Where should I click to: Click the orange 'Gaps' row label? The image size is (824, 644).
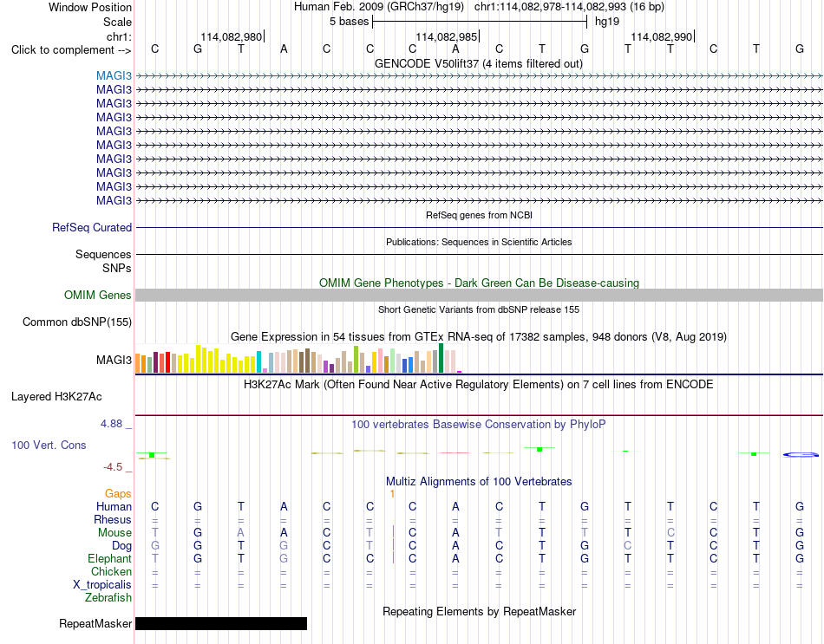point(118,493)
